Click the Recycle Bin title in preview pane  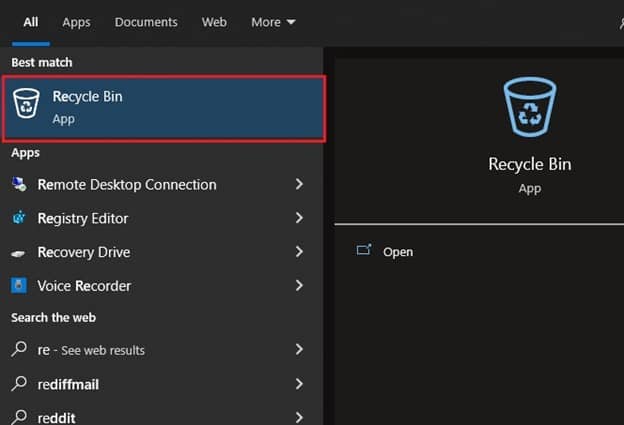point(530,164)
